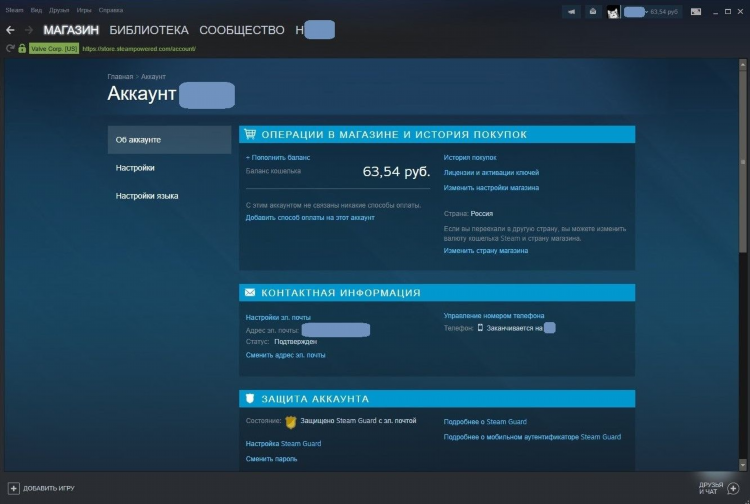This screenshot has height=504, width=750.
Task: Click the Подтвержден status text
Action: coord(296,342)
